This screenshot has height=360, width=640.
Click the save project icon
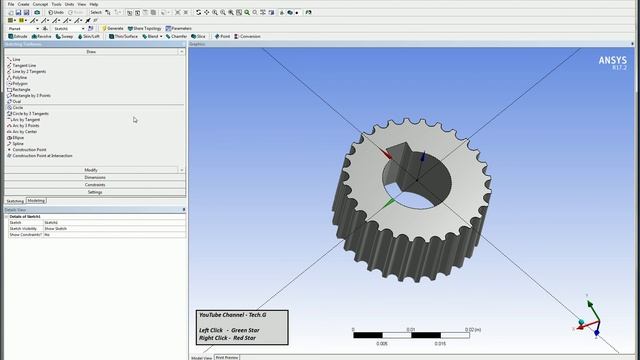pos(18,12)
